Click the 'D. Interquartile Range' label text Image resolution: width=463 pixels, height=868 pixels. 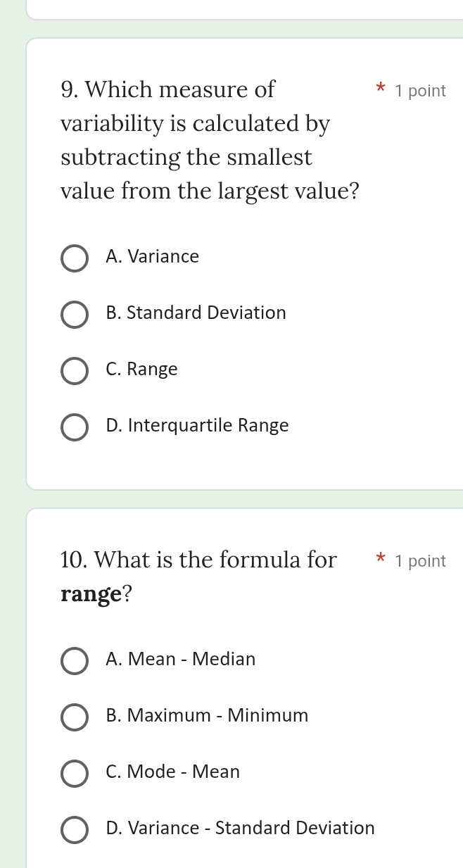pyautogui.click(x=197, y=426)
